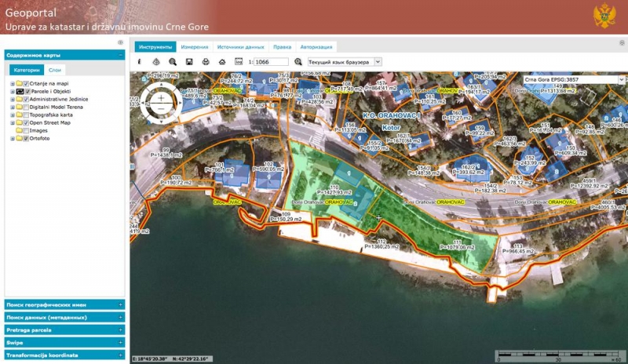The width and height of the screenshot is (628, 364).
Task: Enable the Digitalni Model Terena layer
Action: point(26,107)
